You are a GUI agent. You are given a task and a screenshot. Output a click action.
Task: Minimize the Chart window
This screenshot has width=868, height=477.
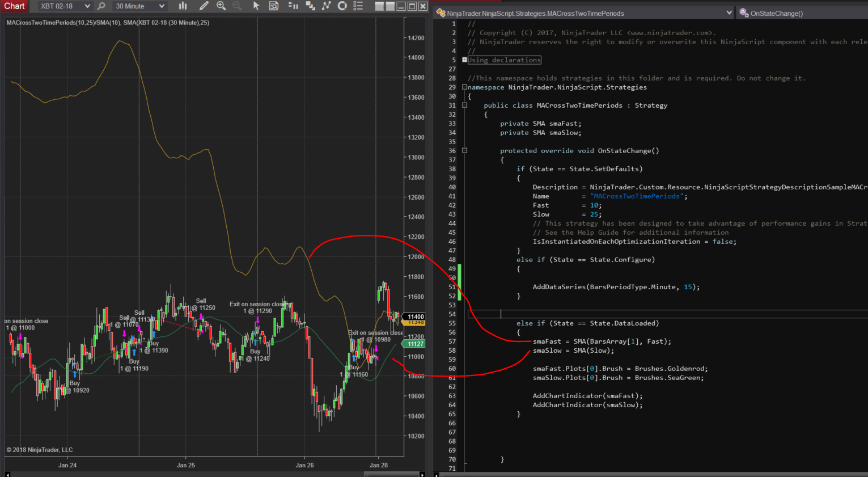[401, 6]
